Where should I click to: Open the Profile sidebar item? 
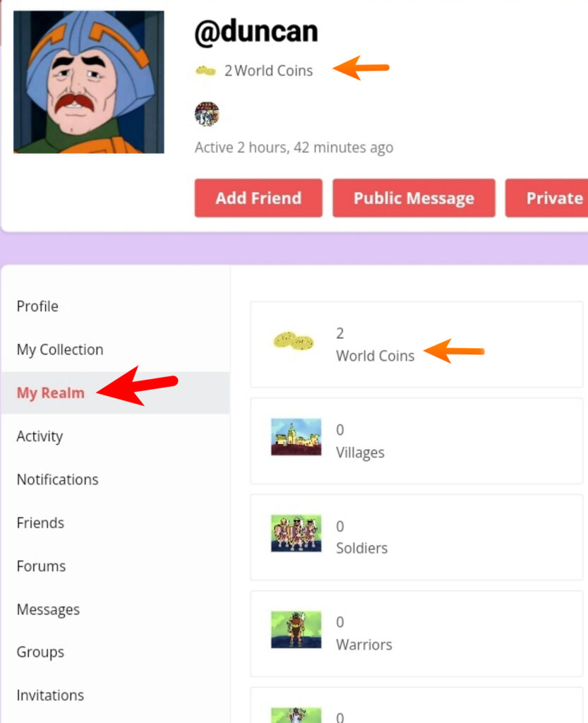point(37,306)
